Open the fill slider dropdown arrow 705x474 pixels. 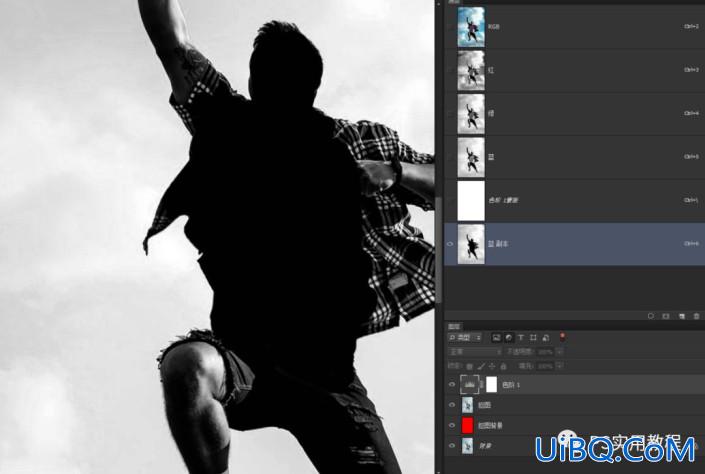[560, 366]
